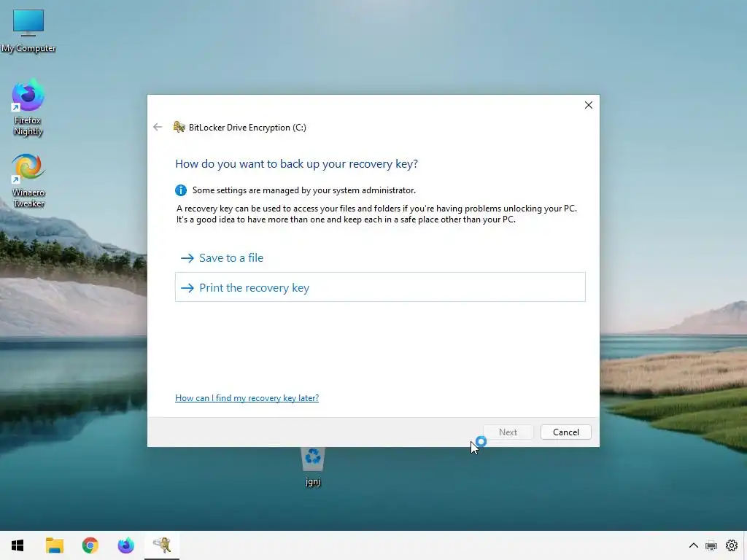Click the printer tray icon
747x560 pixels.
click(711, 545)
